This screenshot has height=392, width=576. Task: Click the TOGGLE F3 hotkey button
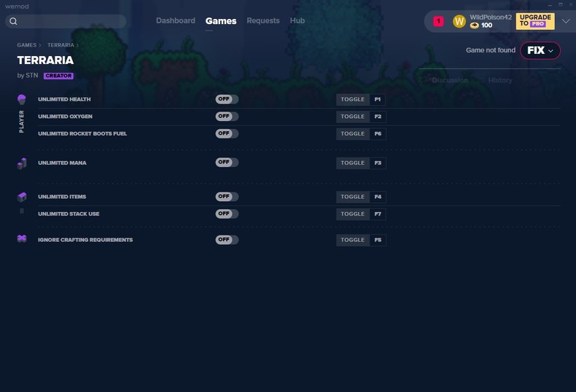pos(361,163)
